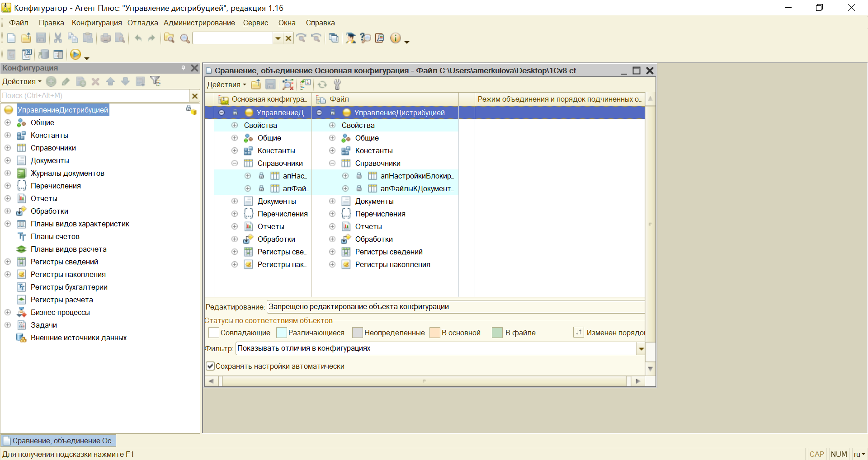Click the Copy toolbar icon
The image size is (868, 460).
[x=73, y=38]
